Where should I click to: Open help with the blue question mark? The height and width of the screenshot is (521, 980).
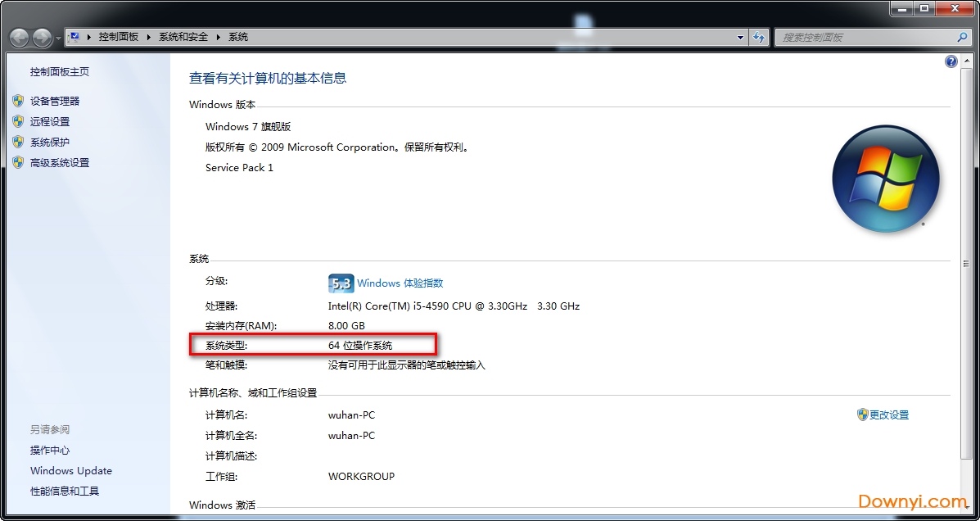pyautogui.click(x=951, y=61)
